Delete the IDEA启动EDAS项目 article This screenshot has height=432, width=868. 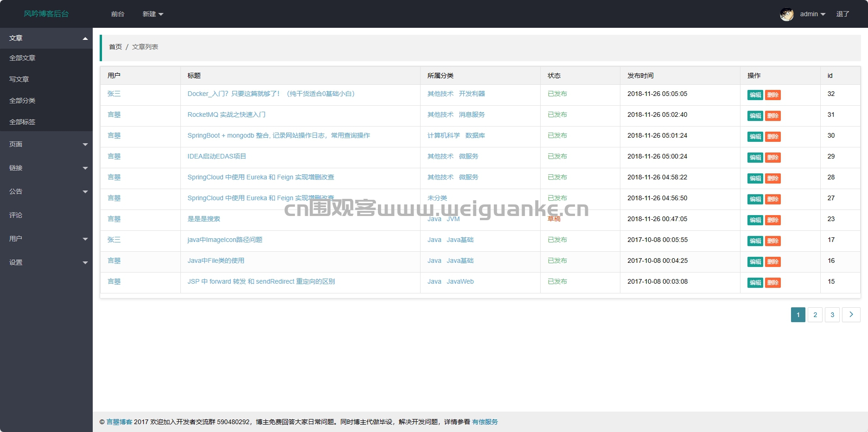point(773,158)
